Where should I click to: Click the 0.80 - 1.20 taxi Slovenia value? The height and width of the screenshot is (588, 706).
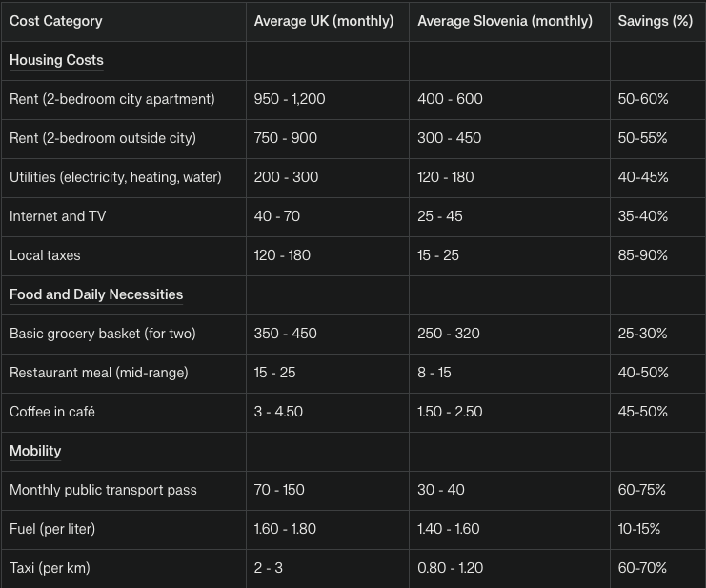point(450,568)
